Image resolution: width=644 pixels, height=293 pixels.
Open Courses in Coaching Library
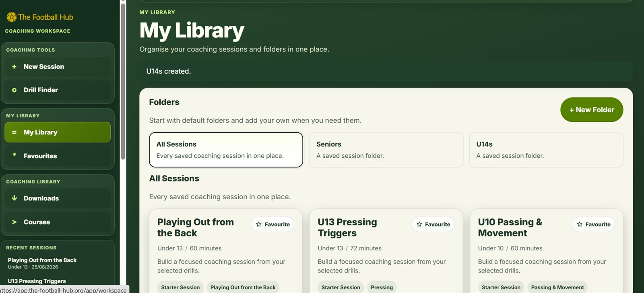(x=58, y=222)
